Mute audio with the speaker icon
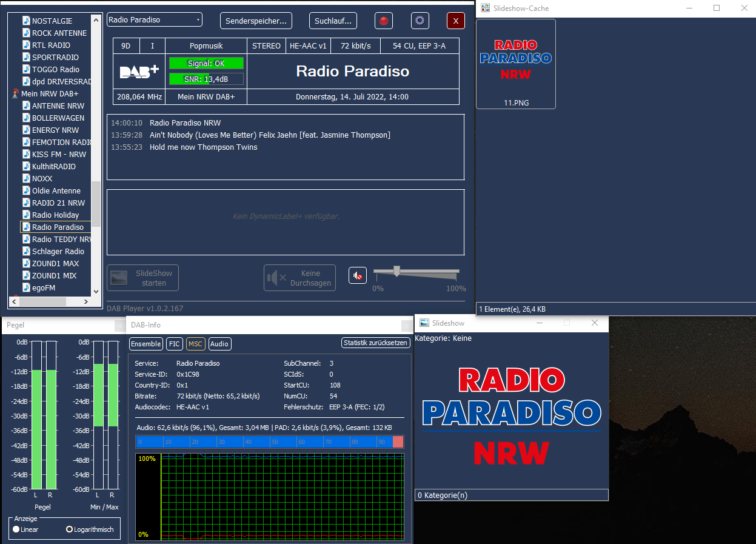The height and width of the screenshot is (544, 756). click(358, 276)
